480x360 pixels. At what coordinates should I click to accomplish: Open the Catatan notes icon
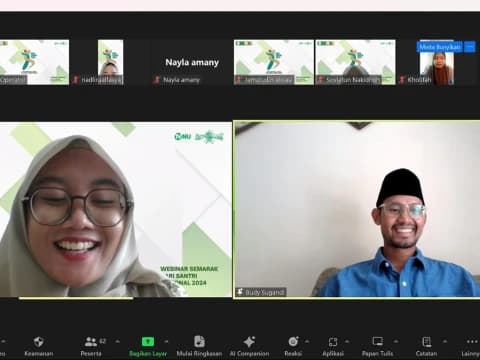click(426, 342)
